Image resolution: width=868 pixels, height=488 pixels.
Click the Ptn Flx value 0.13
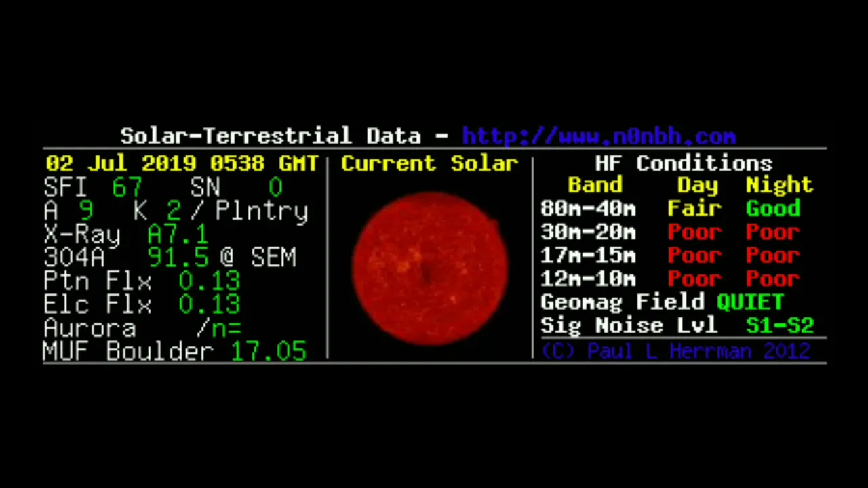(210, 281)
